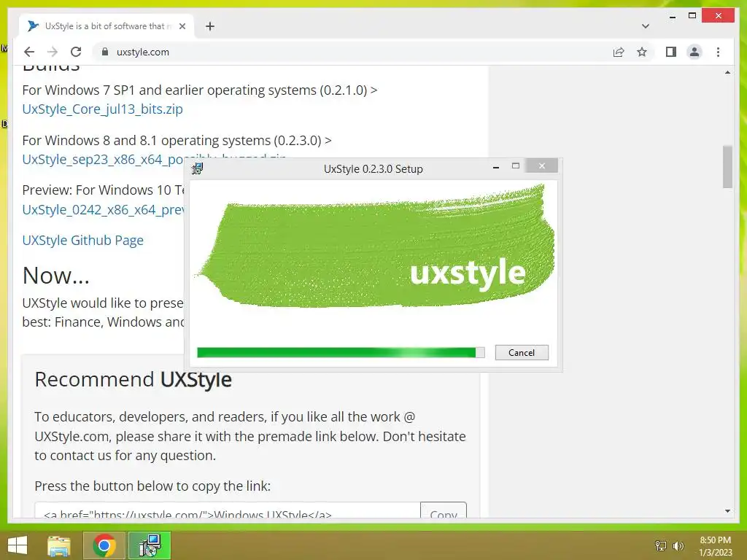The width and height of the screenshot is (747, 560).
Task: Open the Chrome three-dot menu
Action: click(718, 52)
